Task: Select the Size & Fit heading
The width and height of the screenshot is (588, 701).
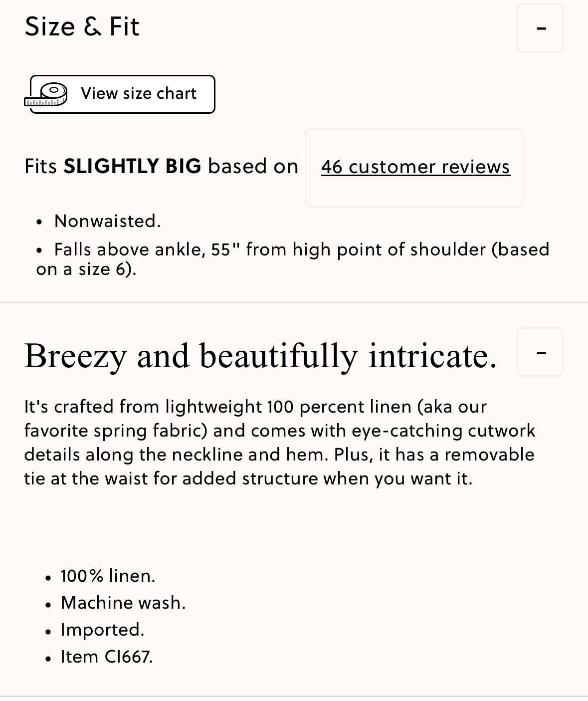Action: 82,26
